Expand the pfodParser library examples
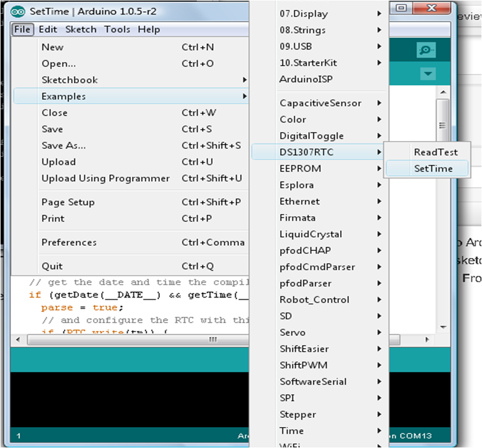This screenshot has width=482, height=448. [x=319, y=284]
